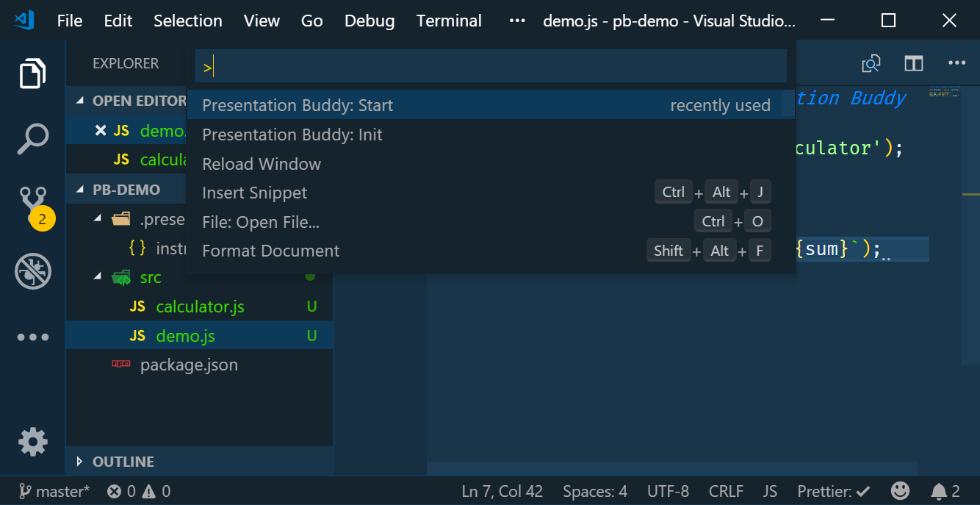The image size is (980, 505).
Task: Click the EXPLORER panel title
Action: (x=126, y=64)
